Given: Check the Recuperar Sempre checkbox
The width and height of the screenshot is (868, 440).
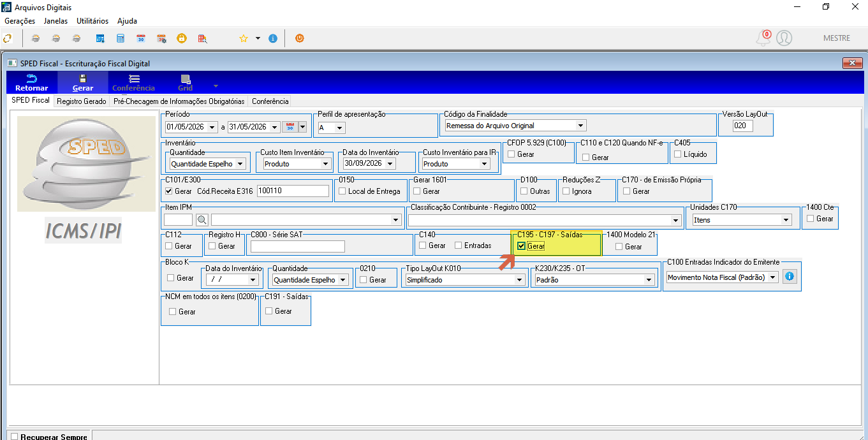Looking at the screenshot, I should (x=15, y=437).
